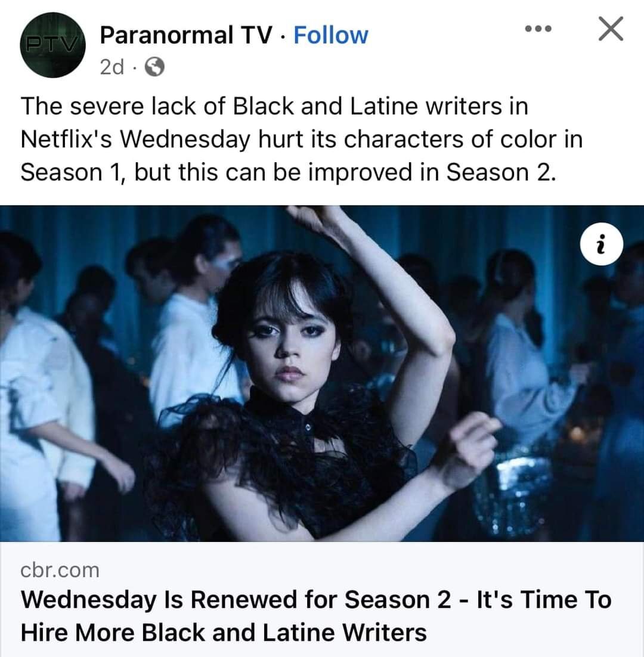Click the globe public audience icon

154,67
